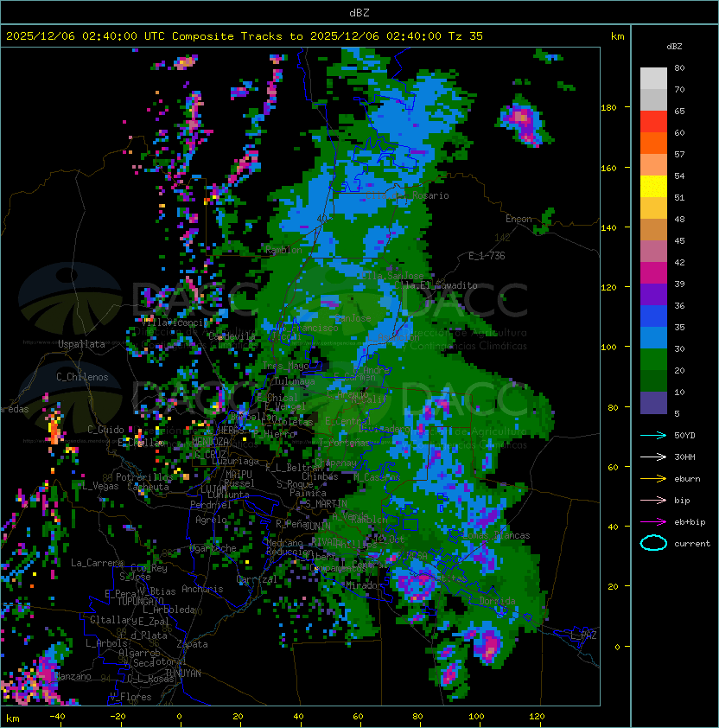Select the yellow eburn arrow in legend

click(x=653, y=479)
